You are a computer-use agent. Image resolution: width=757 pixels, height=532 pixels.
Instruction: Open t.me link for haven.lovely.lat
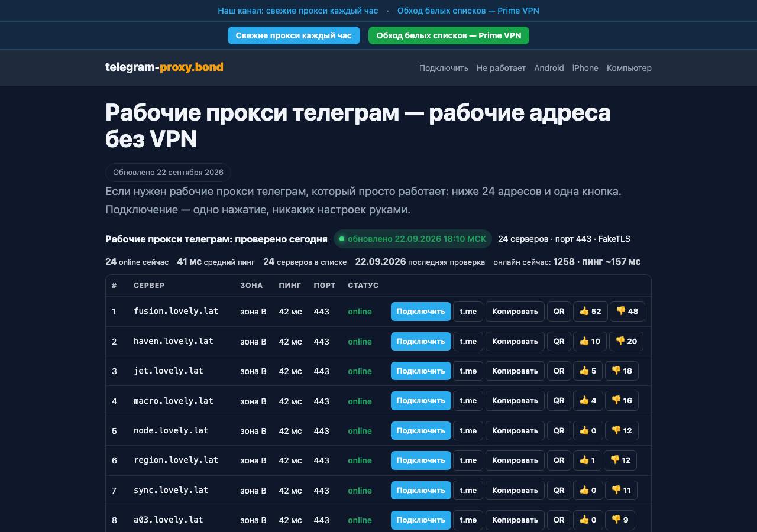(x=468, y=341)
